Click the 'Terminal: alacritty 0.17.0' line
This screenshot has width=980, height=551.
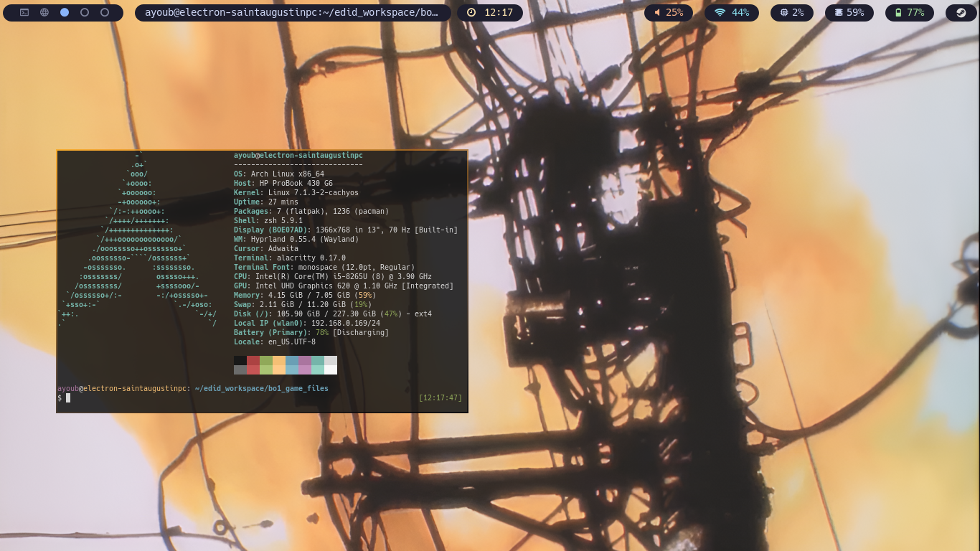[x=290, y=258]
